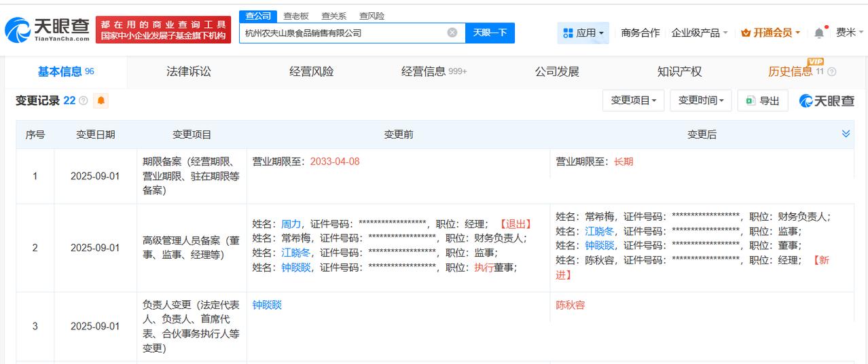Screen dimensions: 868x364
Task: Click the help icon next to 变更记录 22
Action: click(x=84, y=101)
